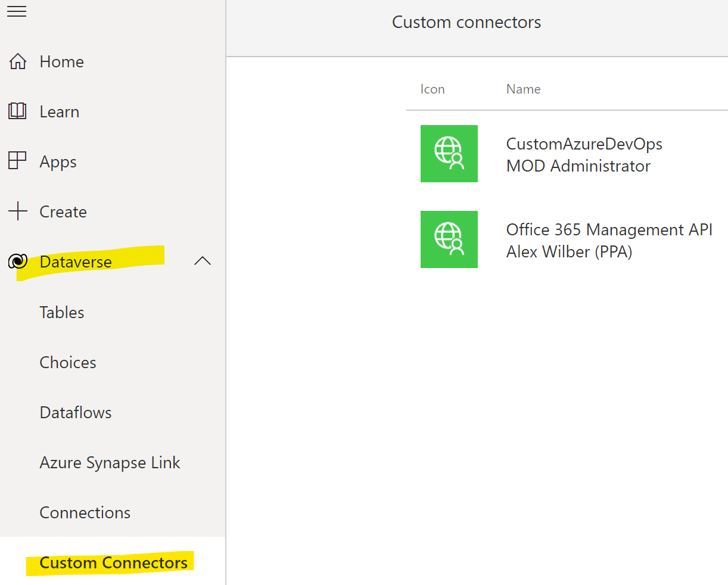Sort by the Name column header

[x=523, y=88]
